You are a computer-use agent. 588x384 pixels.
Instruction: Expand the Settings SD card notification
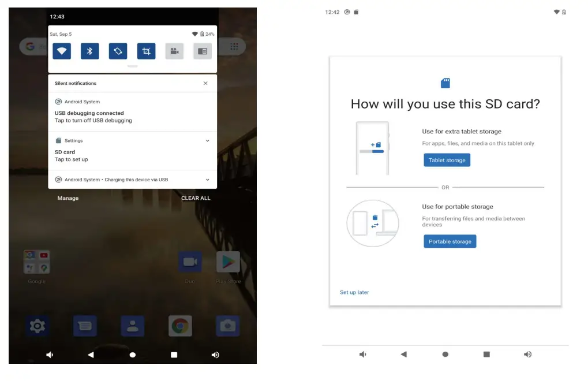click(207, 141)
